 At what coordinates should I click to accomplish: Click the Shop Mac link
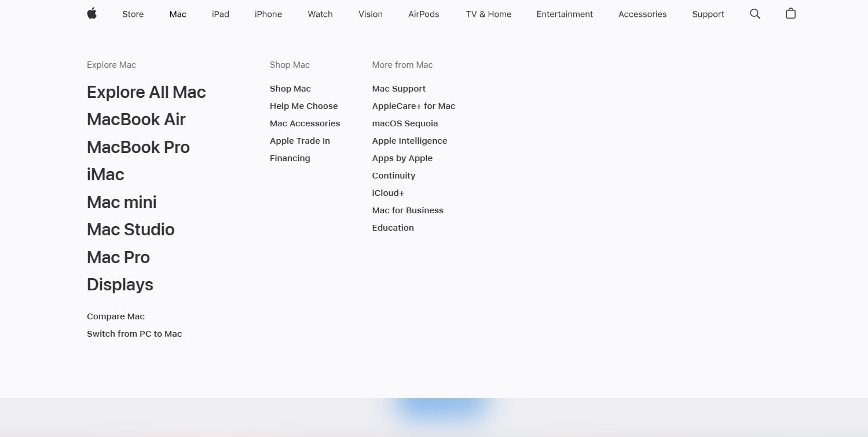pos(290,89)
